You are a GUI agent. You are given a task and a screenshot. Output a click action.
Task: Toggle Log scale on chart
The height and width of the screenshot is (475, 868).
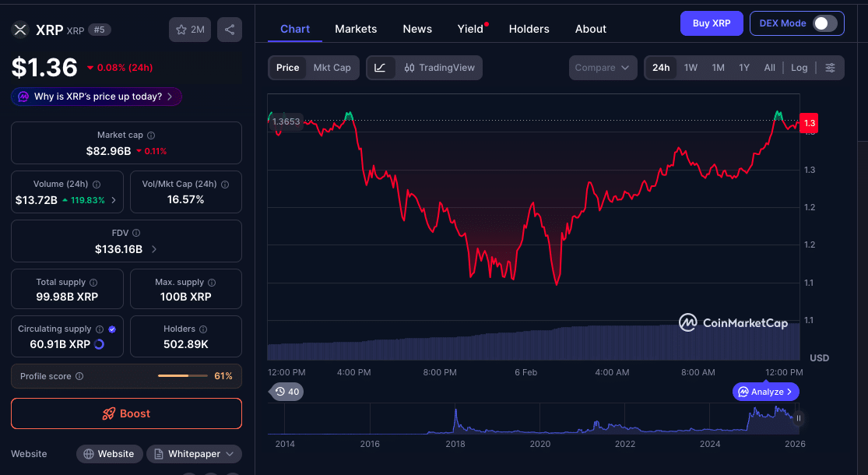click(x=799, y=68)
